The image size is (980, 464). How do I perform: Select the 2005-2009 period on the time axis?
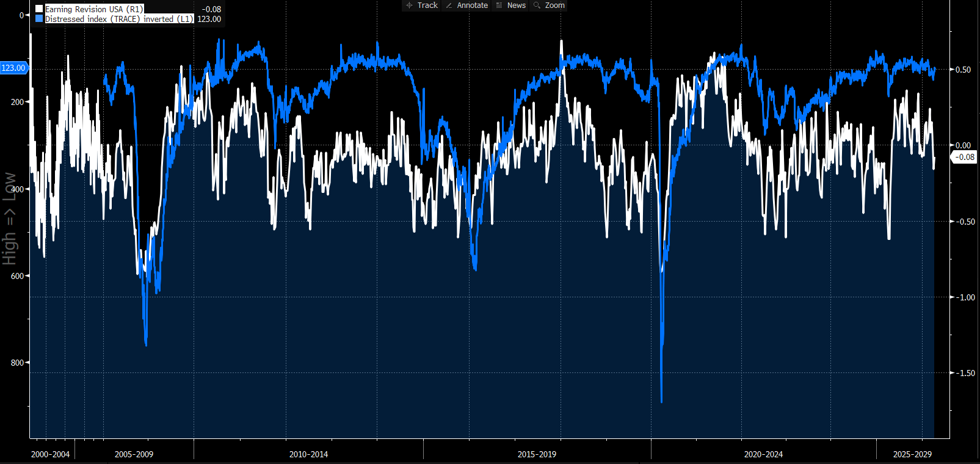point(134,454)
